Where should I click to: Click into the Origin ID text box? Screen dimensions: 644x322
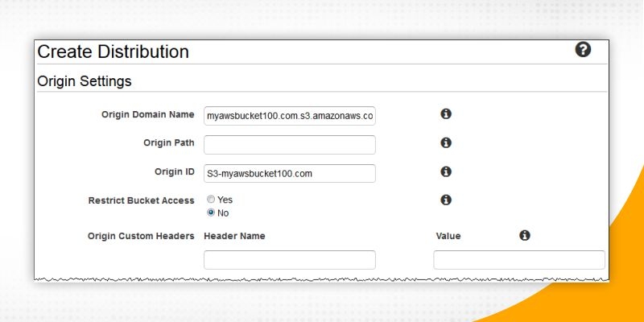point(290,174)
